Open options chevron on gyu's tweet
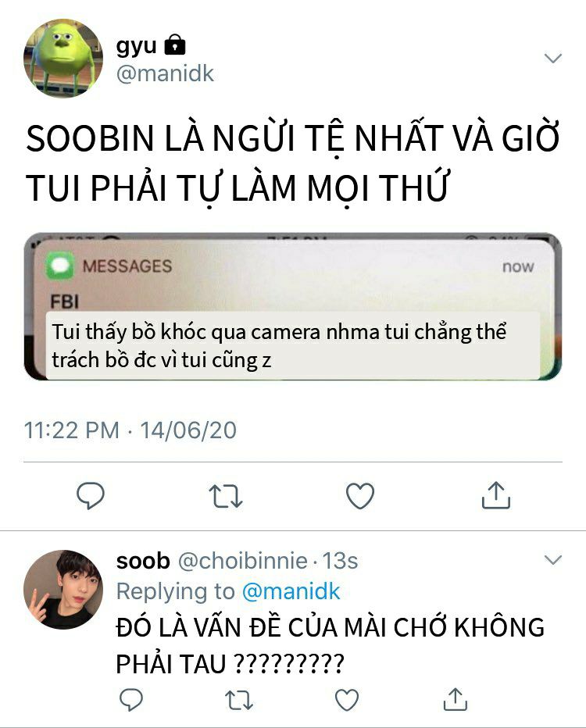Screen dimensions: 586x728 pos(553,59)
